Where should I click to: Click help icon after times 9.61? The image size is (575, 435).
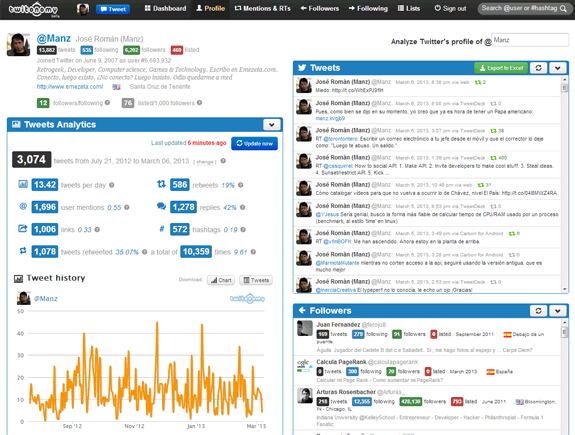[253, 252]
